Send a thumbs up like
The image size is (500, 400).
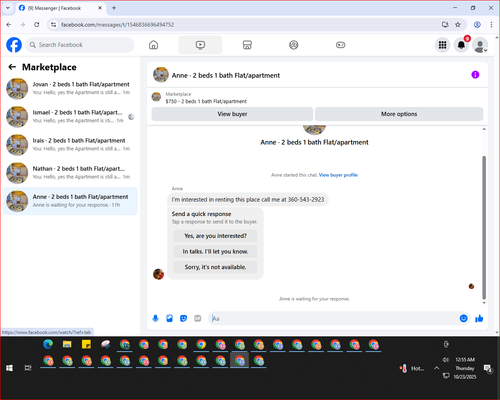click(x=479, y=319)
